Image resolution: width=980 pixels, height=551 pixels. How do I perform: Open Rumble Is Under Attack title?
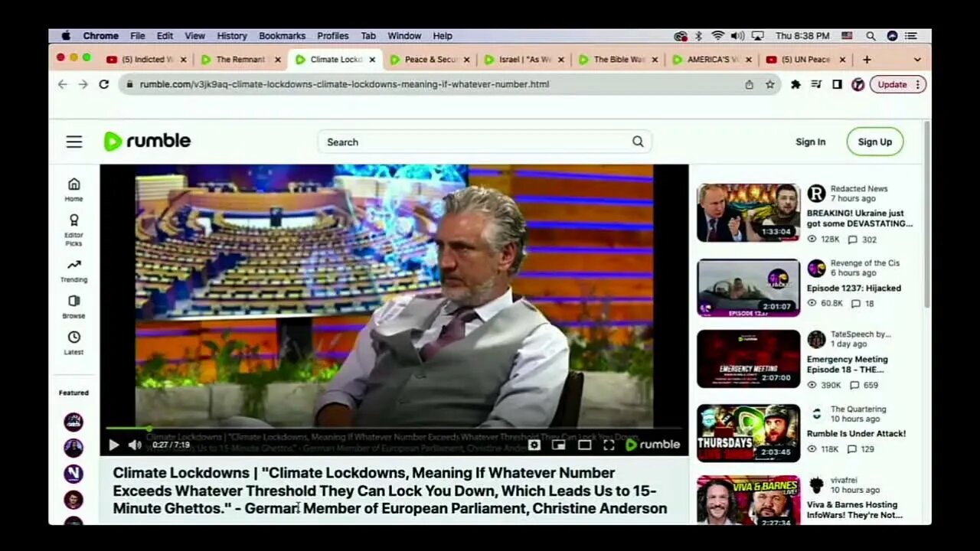click(856, 433)
